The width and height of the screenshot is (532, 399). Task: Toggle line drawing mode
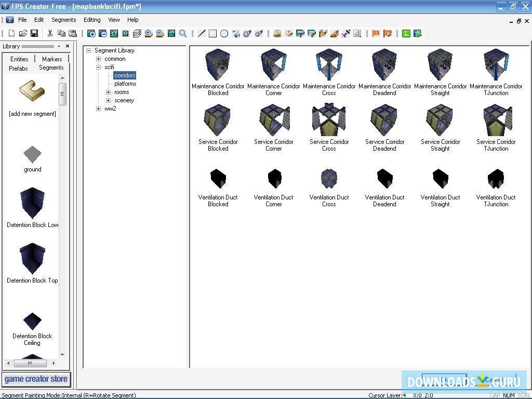[x=202, y=33]
